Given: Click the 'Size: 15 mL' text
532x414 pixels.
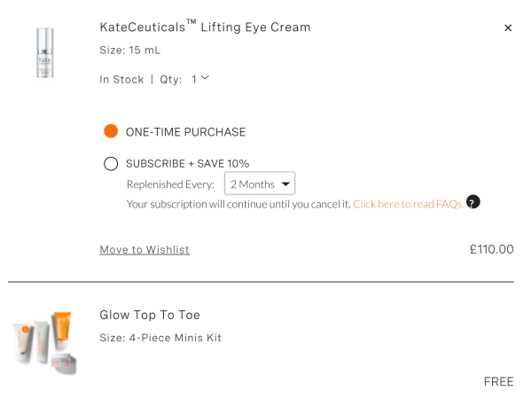Looking at the screenshot, I should (130, 51).
